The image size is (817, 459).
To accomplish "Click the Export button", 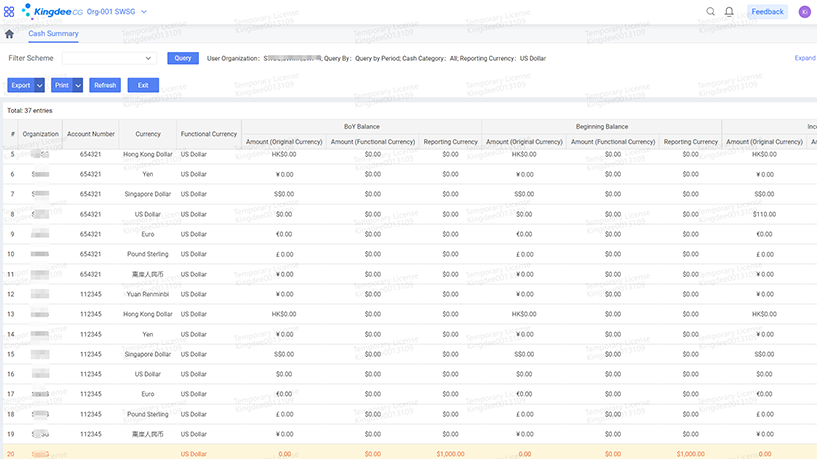I will [20, 85].
